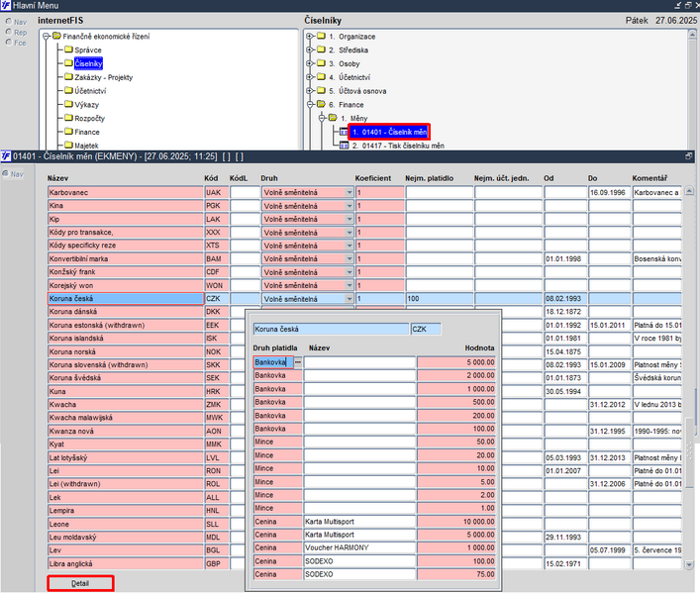700x593 pixels.
Task: Click scroll up arrow of Číselníky tree
Action: 692,34
